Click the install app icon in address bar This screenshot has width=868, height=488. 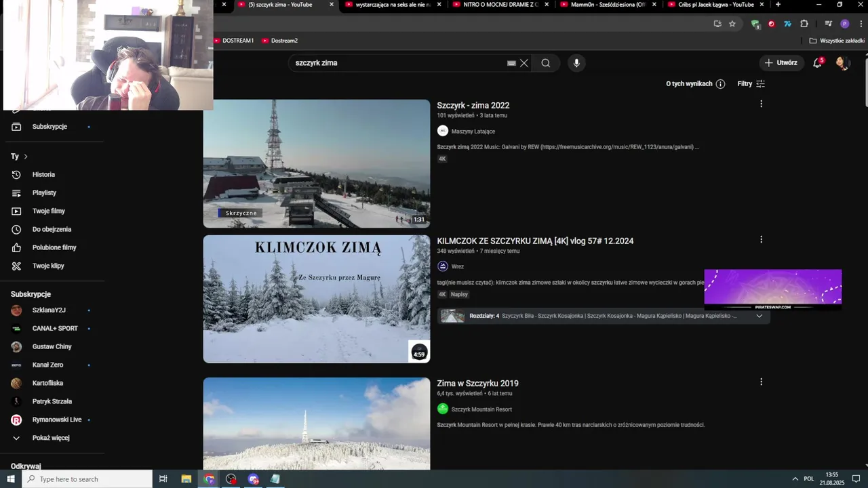717,24
